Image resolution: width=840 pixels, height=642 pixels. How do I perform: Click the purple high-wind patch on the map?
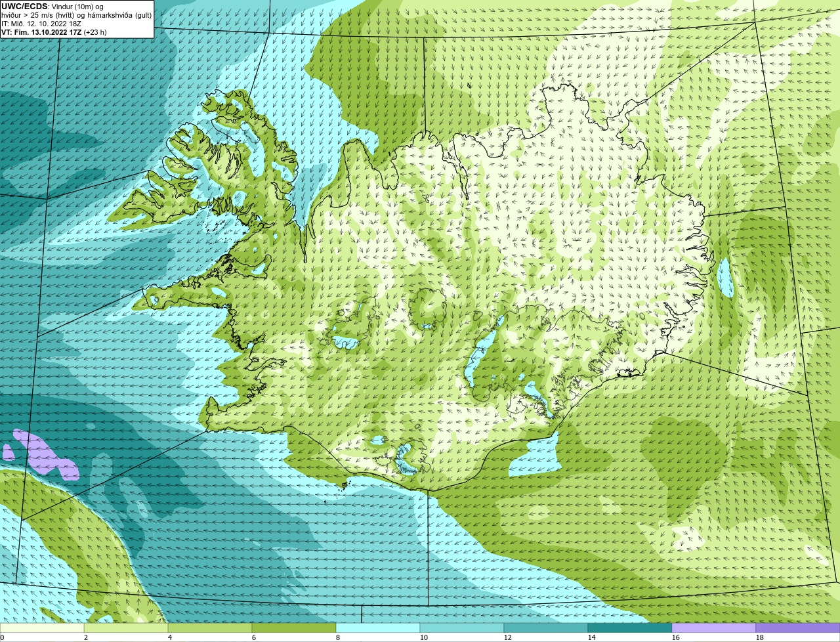point(45,454)
